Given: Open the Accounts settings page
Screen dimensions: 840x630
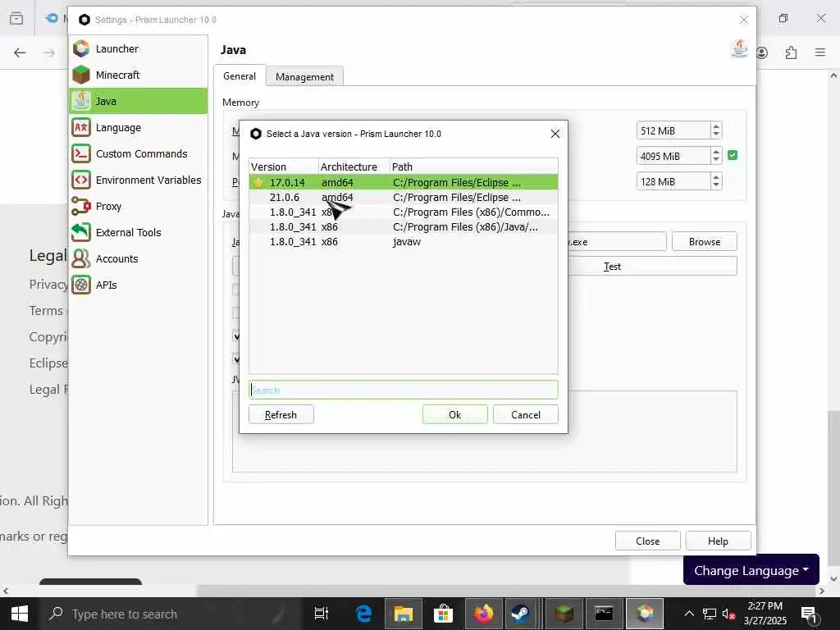Looking at the screenshot, I should click(x=138, y=258).
